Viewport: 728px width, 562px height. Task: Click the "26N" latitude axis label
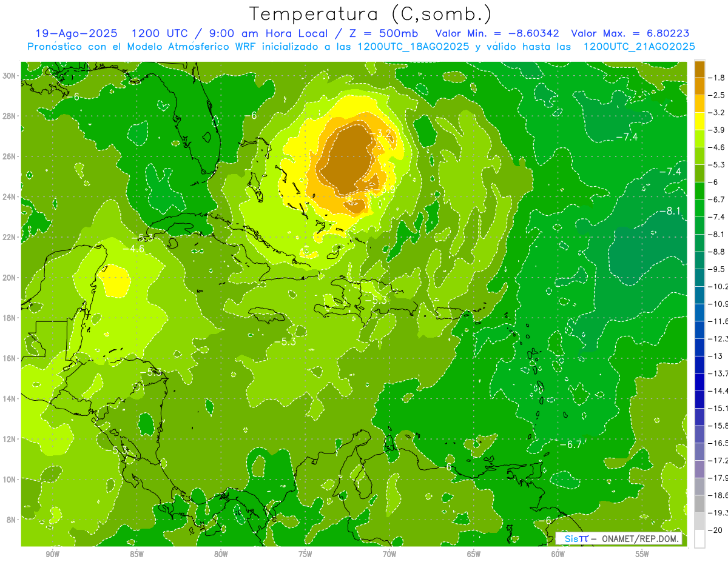click(x=10, y=156)
